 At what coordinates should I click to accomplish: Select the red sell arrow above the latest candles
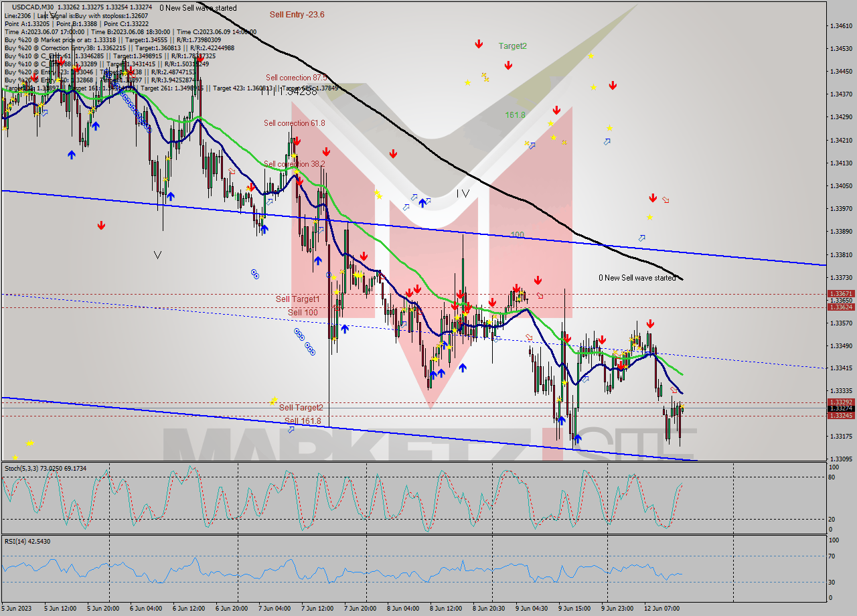coord(649,324)
